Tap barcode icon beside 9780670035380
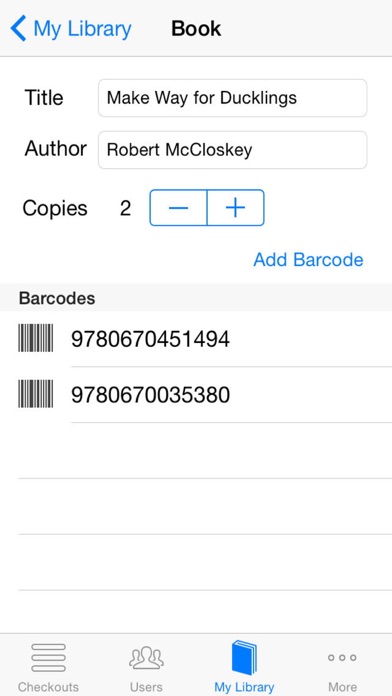 [36, 394]
